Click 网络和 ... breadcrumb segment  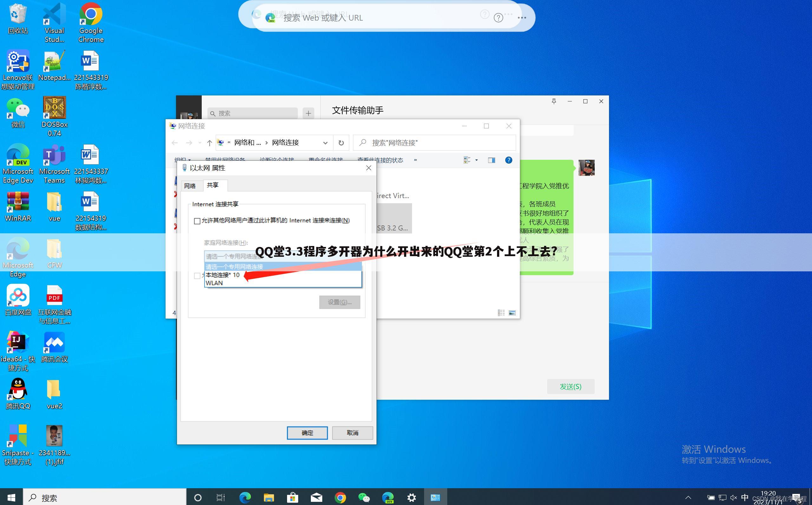[247, 143]
